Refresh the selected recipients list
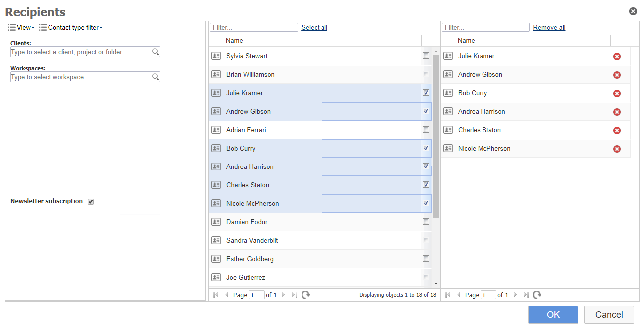Image resolution: width=644 pixels, height=332 pixels. [x=537, y=295]
